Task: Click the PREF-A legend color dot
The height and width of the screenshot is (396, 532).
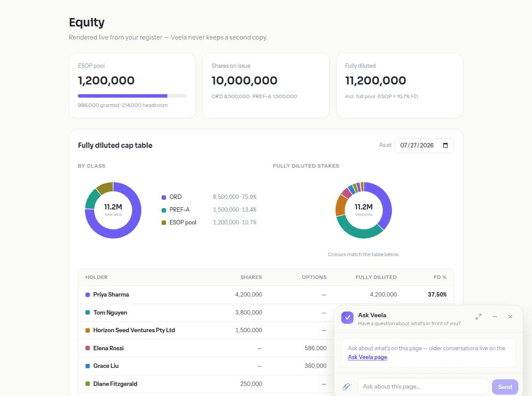Action: (164, 210)
